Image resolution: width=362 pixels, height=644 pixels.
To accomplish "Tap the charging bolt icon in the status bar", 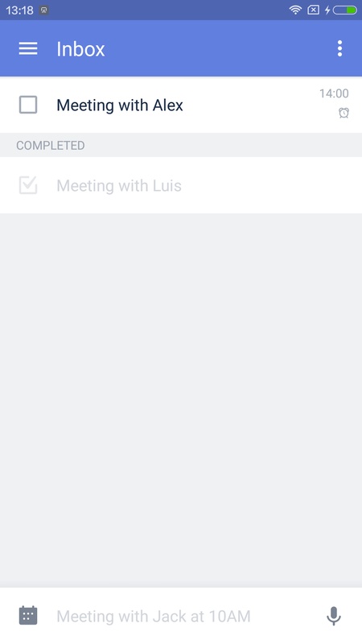I will click(327, 10).
